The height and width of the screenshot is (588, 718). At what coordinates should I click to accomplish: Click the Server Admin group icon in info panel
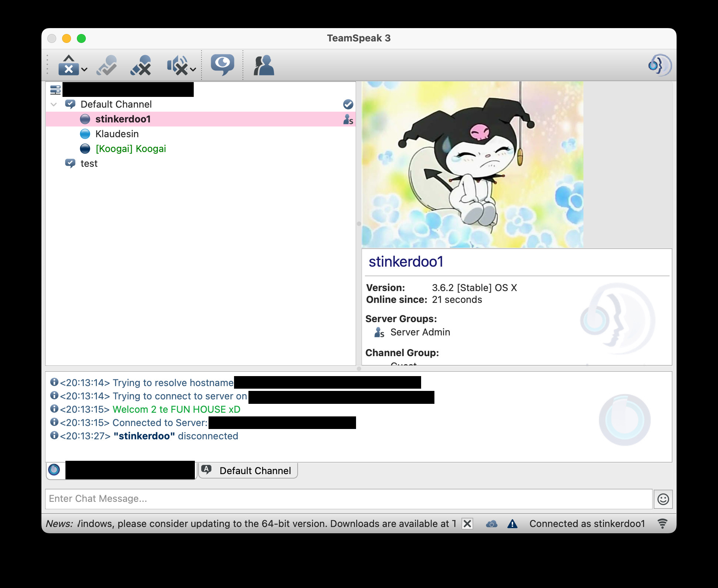(379, 332)
